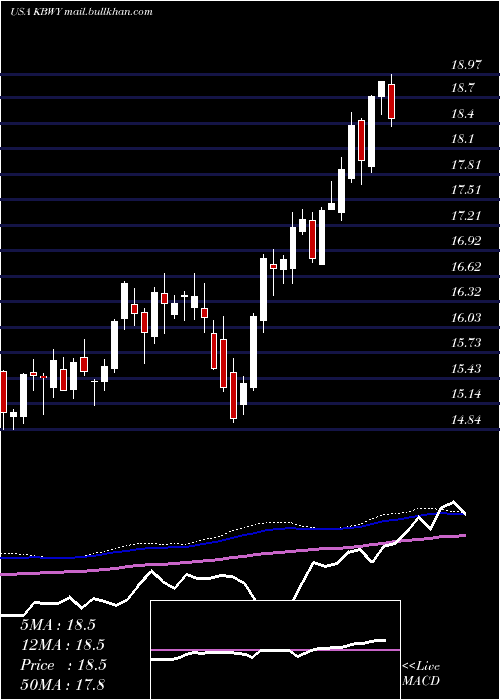500x700 pixels.
Task: Click the lowest red candle near 14.84
Action: [233, 395]
